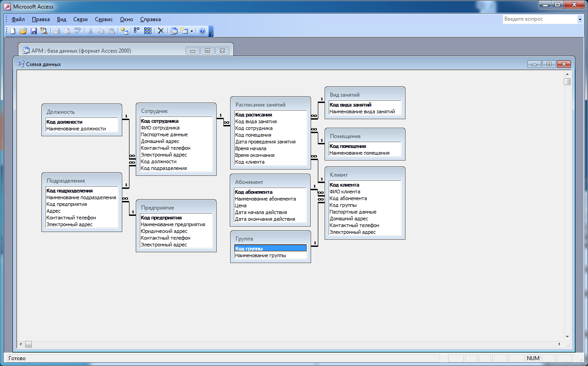588x366 pixels.
Task: Click the NUM indicator in status bar
Action: [533, 358]
